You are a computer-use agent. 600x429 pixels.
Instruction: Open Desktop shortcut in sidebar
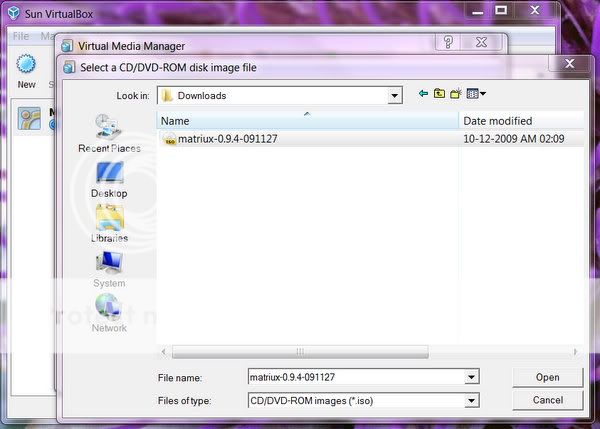pos(109,179)
